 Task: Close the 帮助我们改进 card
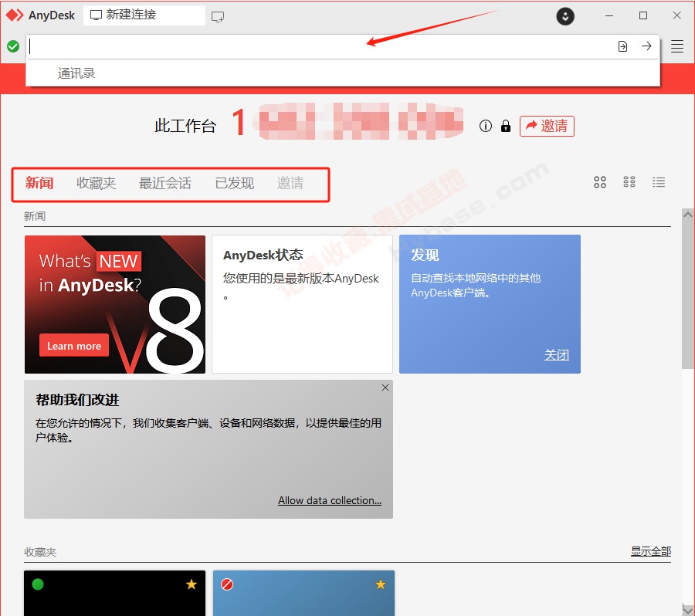pyautogui.click(x=385, y=388)
